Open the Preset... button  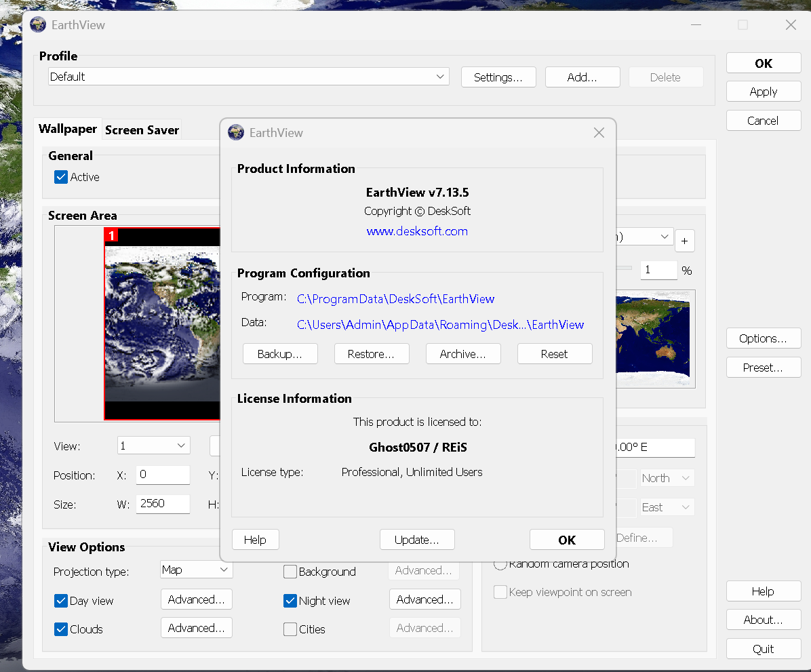[x=764, y=368]
